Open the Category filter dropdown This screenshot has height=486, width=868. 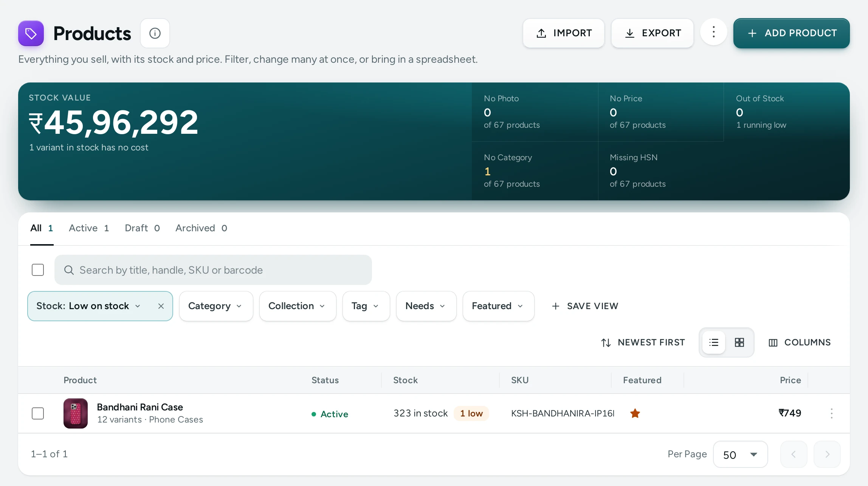[x=216, y=306]
